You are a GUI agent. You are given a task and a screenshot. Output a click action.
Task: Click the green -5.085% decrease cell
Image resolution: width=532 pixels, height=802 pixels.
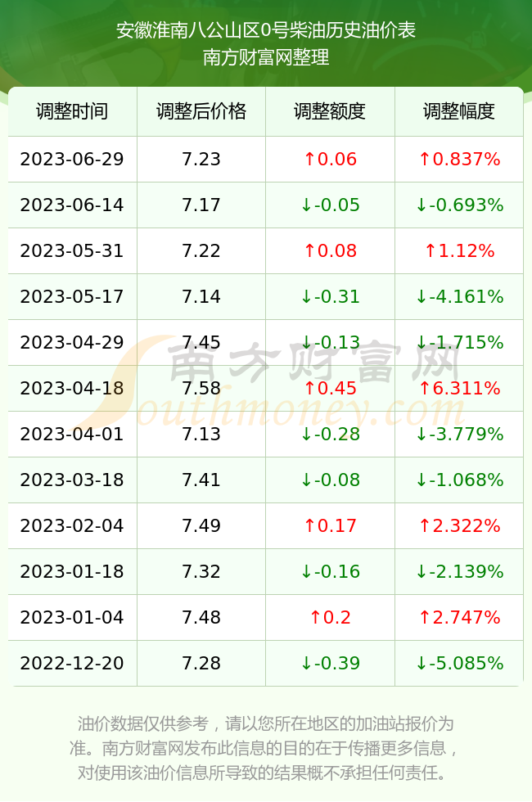pos(459,664)
